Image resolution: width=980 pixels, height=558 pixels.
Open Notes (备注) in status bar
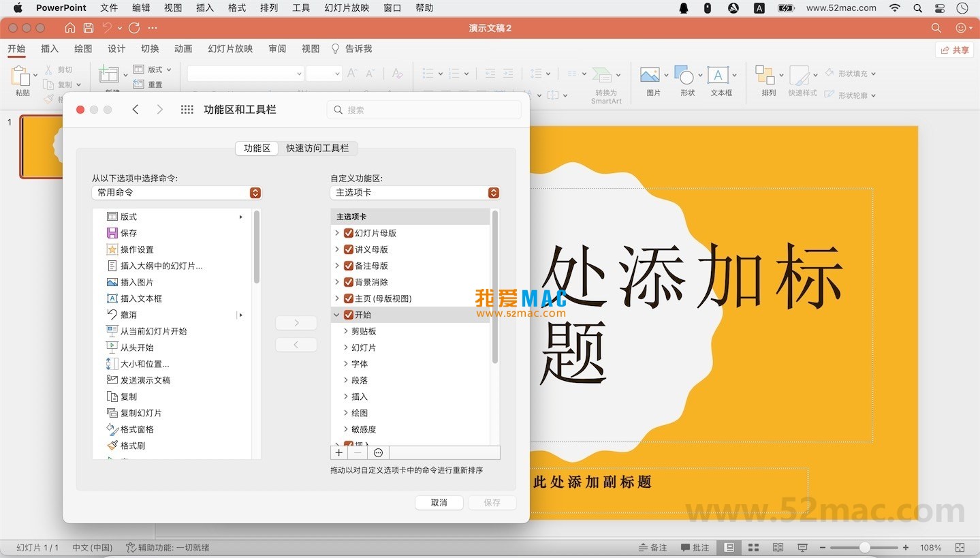click(652, 547)
